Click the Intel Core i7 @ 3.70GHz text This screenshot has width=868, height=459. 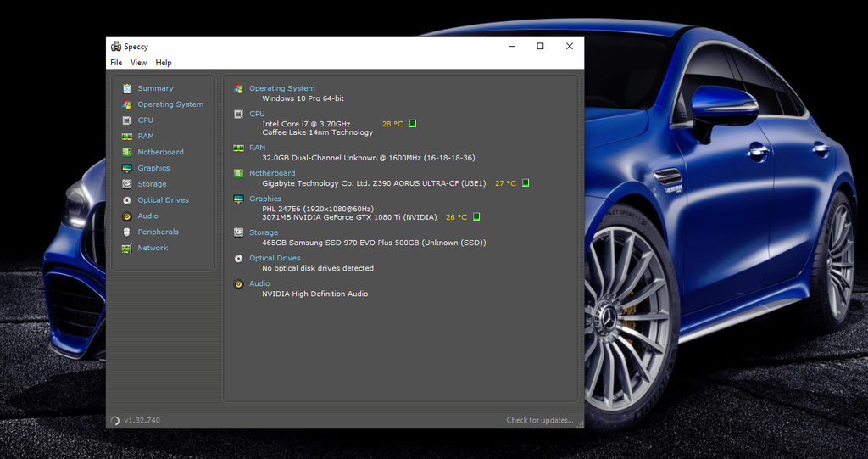click(306, 124)
